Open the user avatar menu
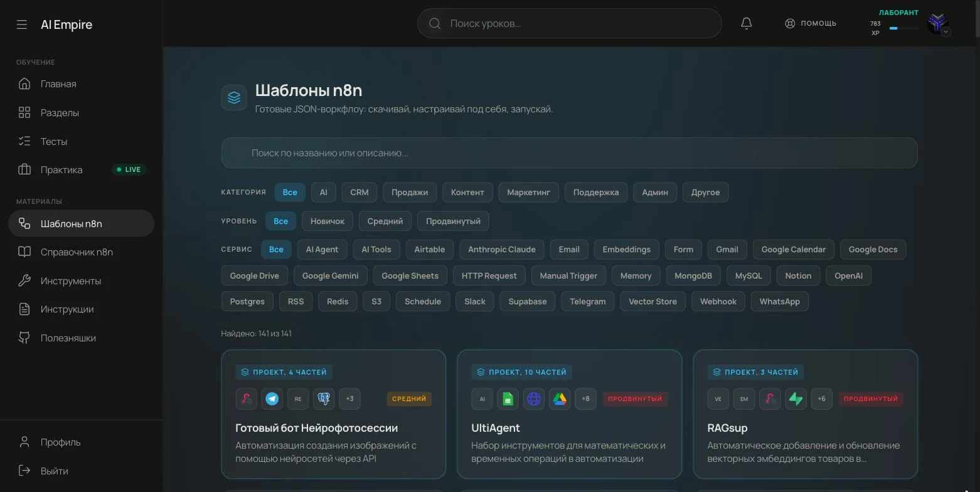980x492 pixels. coord(938,24)
